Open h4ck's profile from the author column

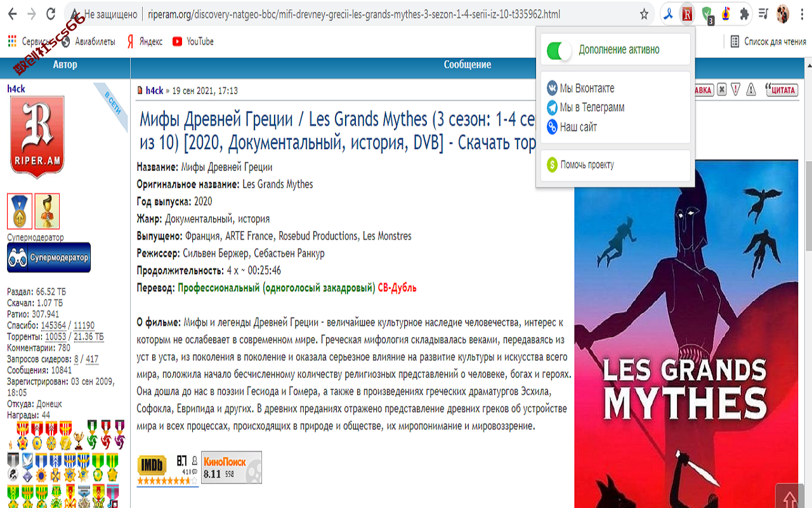point(16,89)
